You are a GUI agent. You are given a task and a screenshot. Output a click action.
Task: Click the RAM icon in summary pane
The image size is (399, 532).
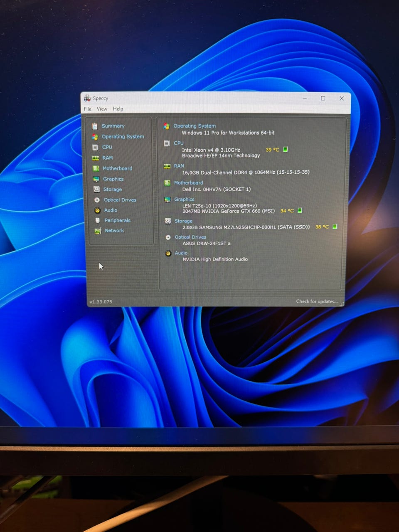[167, 166]
